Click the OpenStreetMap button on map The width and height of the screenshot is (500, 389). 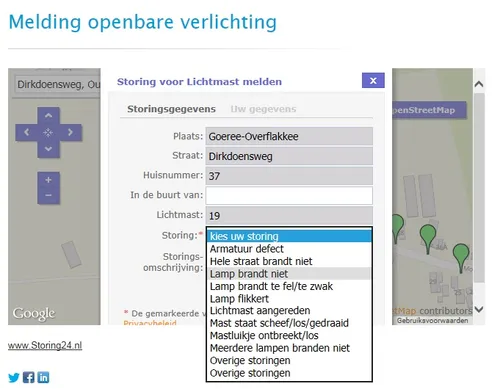click(429, 110)
